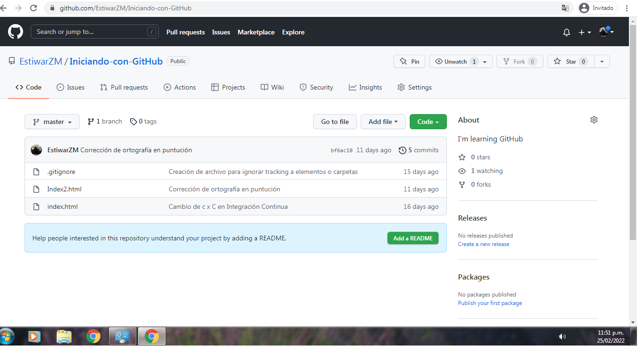644x362 pixels.
Task: Open Issues in top navigation
Action: 221,32
